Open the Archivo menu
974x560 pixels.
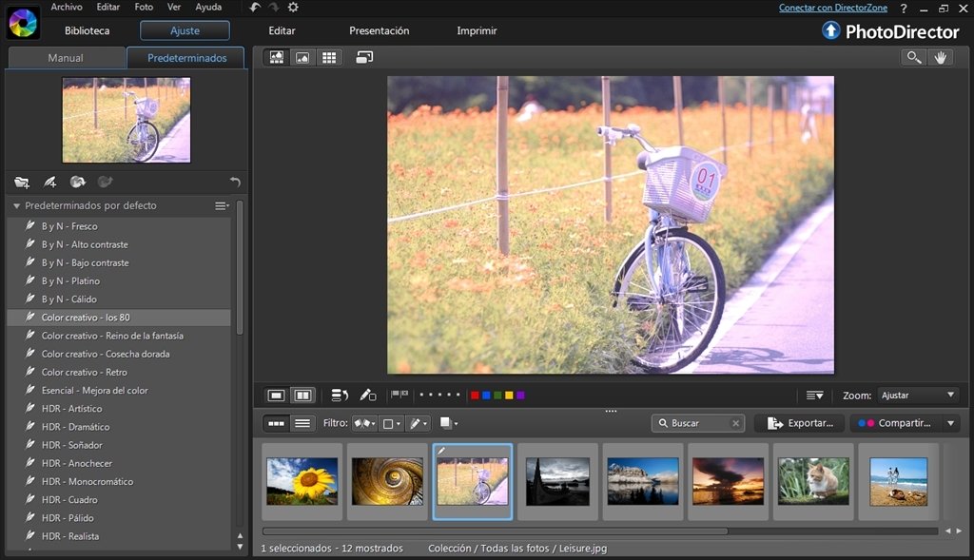pos(66,7)
